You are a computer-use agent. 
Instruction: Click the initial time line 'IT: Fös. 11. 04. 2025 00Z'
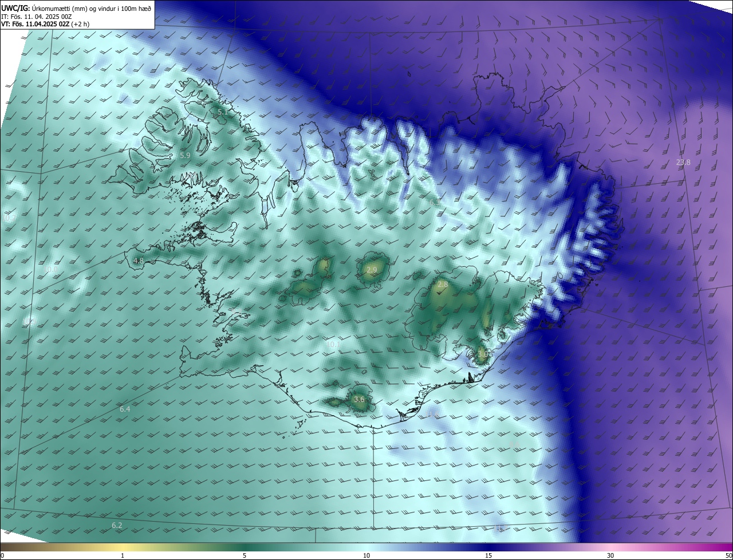coord(38,16)
